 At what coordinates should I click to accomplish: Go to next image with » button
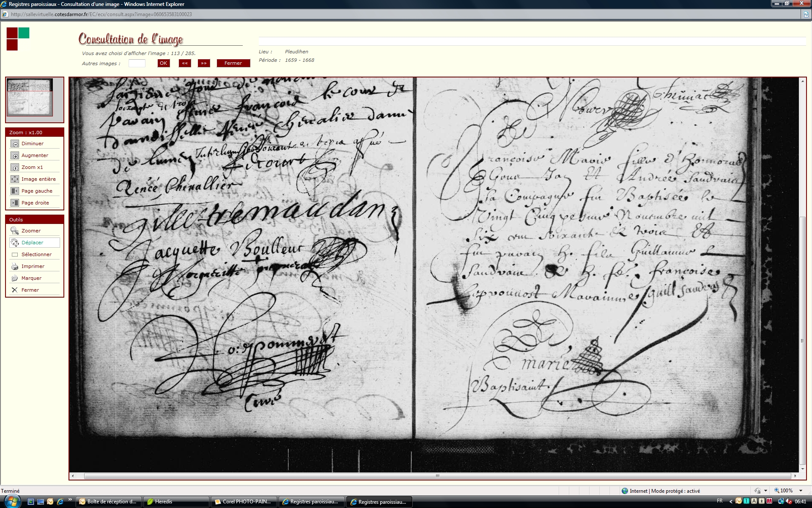point(204,63)
